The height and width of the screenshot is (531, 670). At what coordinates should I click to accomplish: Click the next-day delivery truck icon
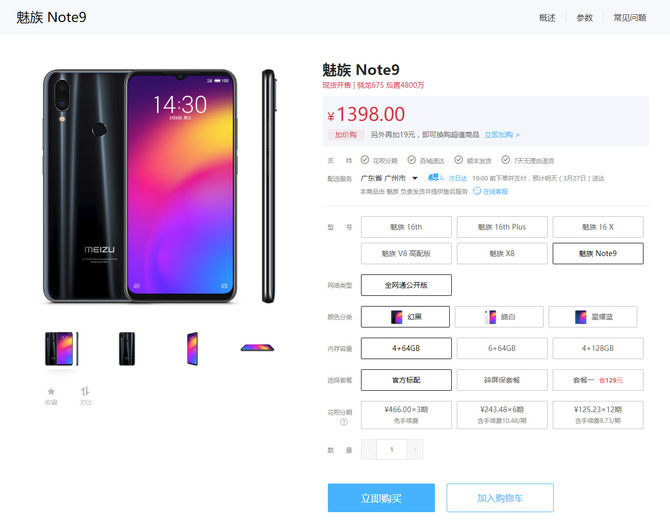click(x=434, y=177)
